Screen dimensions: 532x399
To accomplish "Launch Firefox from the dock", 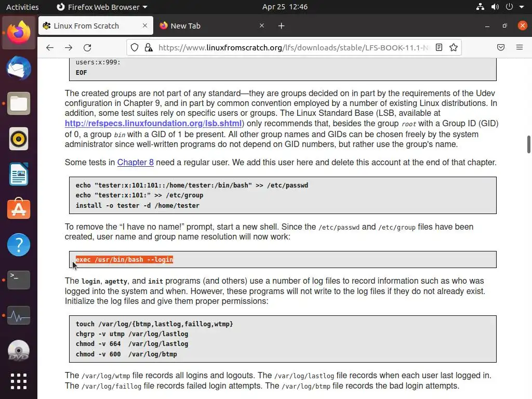I will point(19,33).
